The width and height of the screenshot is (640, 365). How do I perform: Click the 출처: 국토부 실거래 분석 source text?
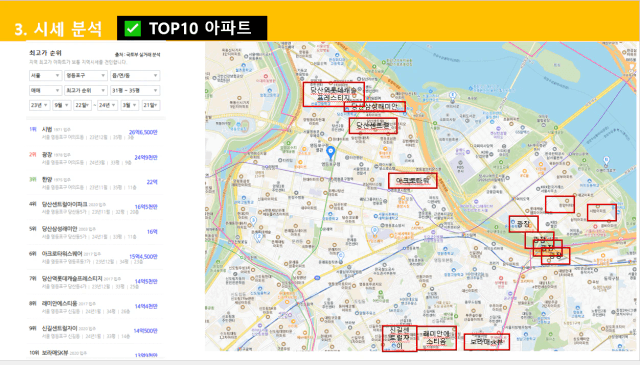pos(138,54)
